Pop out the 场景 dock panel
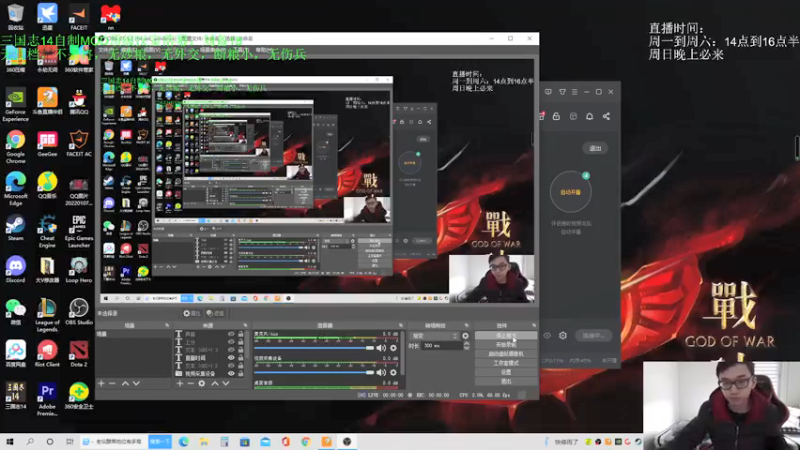 tap(167, 325)
